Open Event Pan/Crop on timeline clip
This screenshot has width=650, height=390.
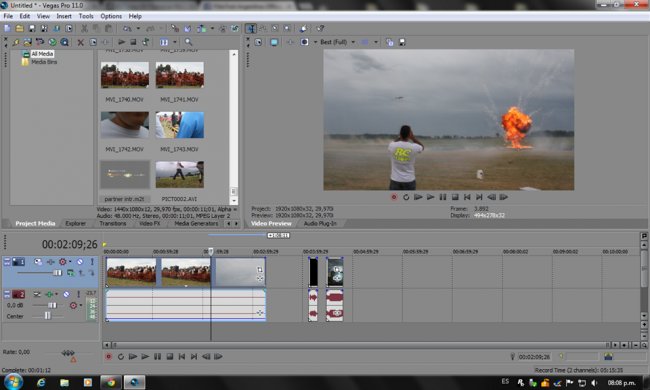[260, 270]
